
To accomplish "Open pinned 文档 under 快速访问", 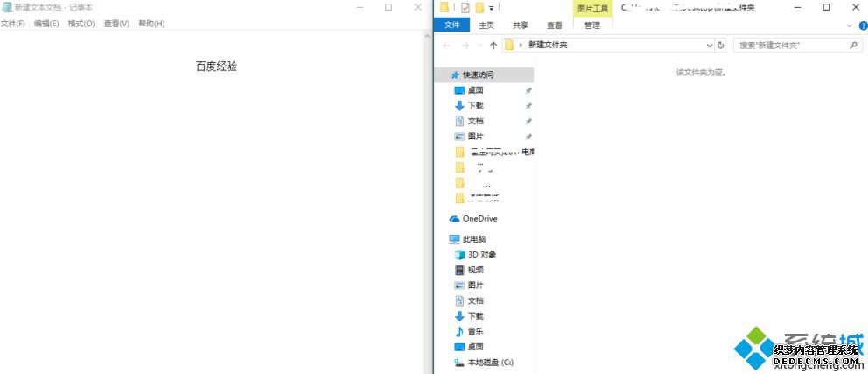I will 475,122.
